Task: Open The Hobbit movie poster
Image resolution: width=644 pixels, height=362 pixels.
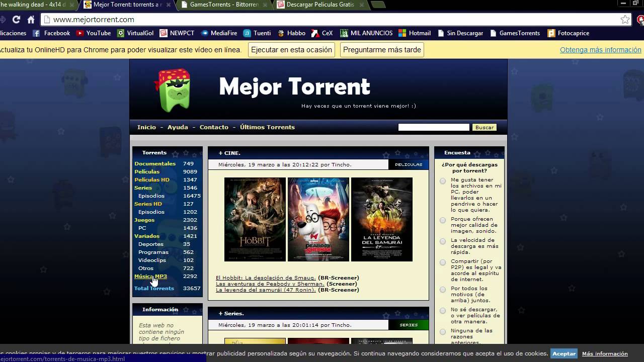Action: tap(255, 219)
